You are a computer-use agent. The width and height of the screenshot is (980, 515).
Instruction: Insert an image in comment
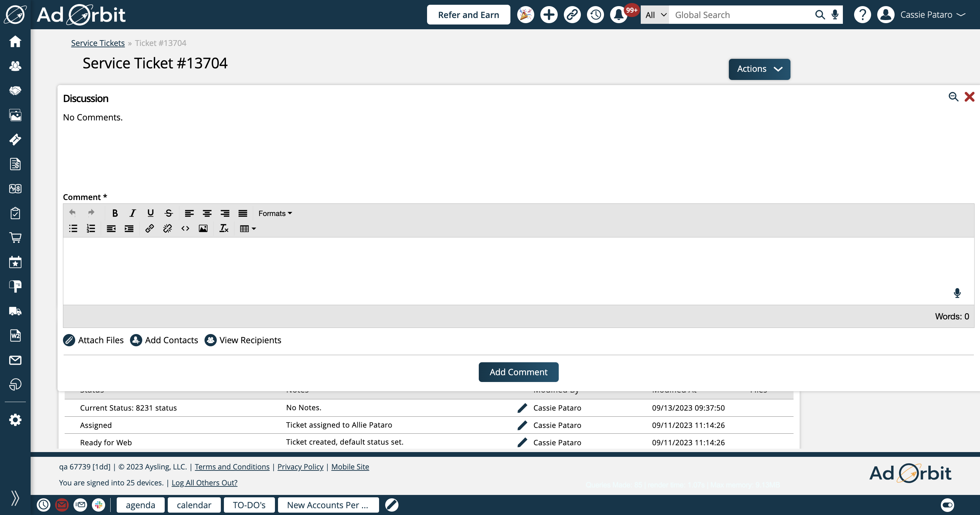tap(203, 228)
